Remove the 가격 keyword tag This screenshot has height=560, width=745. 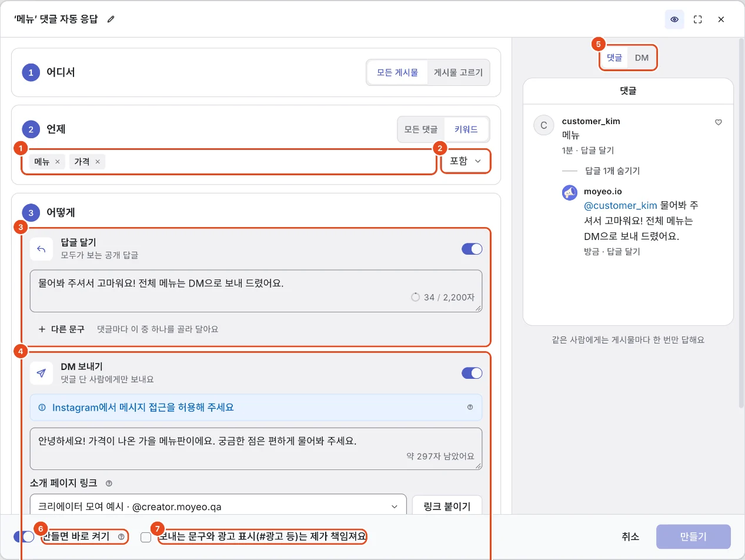point(98,162)
